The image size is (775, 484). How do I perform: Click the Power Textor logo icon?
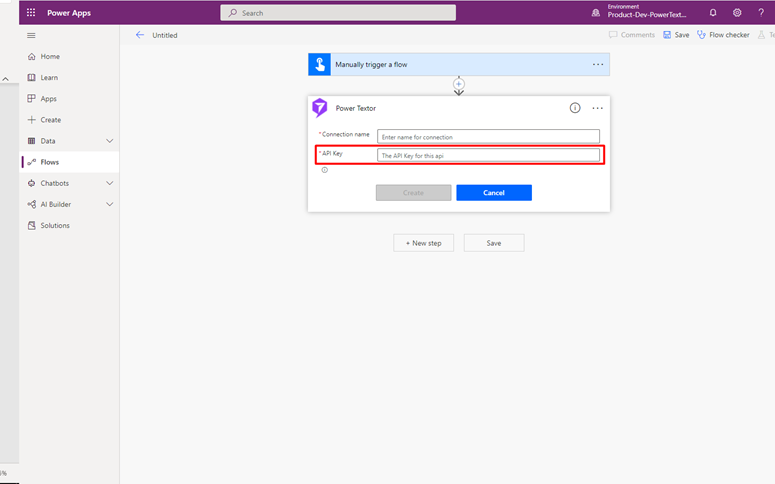point(320,107)
